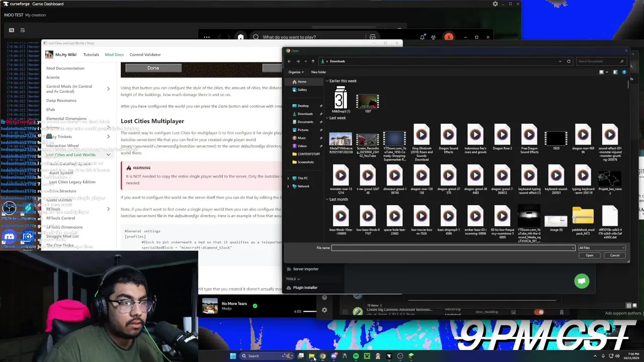Collapse the Last month group
Viewport: 644px width, 362px height.
pyautogui.click(x=327, y=199)
